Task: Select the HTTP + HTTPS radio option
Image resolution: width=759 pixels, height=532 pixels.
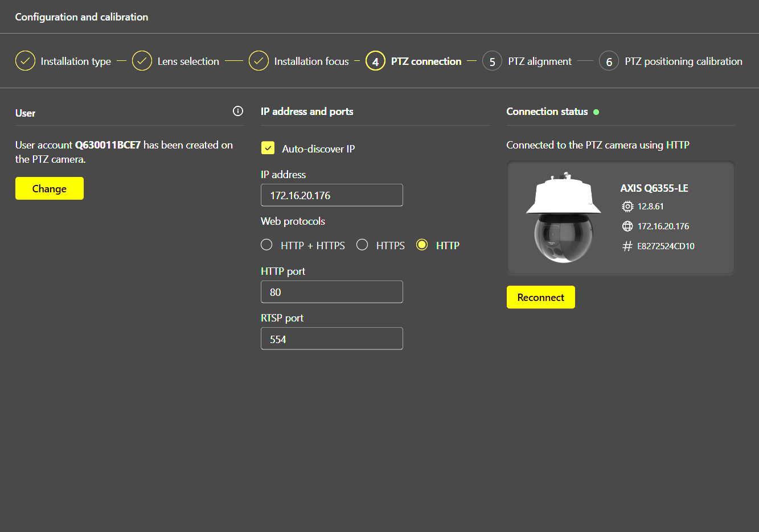Action: (266, 245)
